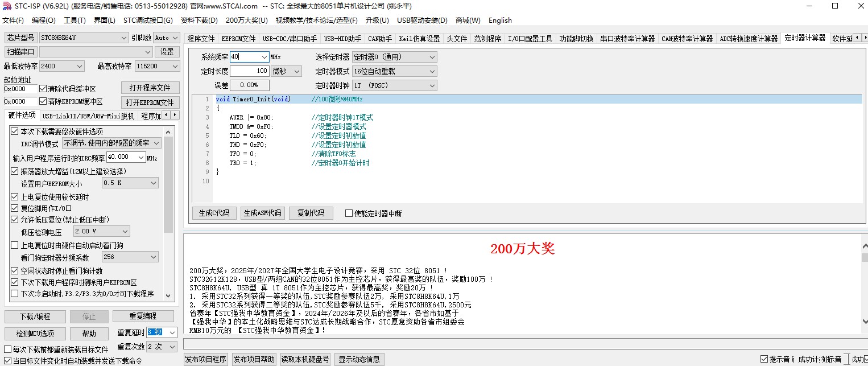Switch to the EEPROM文件 tab
Screen dimensions: 868x366
click(x=238, y=39)
